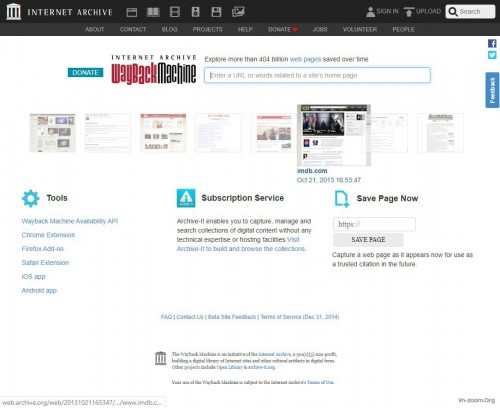Open the About menu item
The height and width of the screenshot is (408, 500).
(x=95, y=29)
